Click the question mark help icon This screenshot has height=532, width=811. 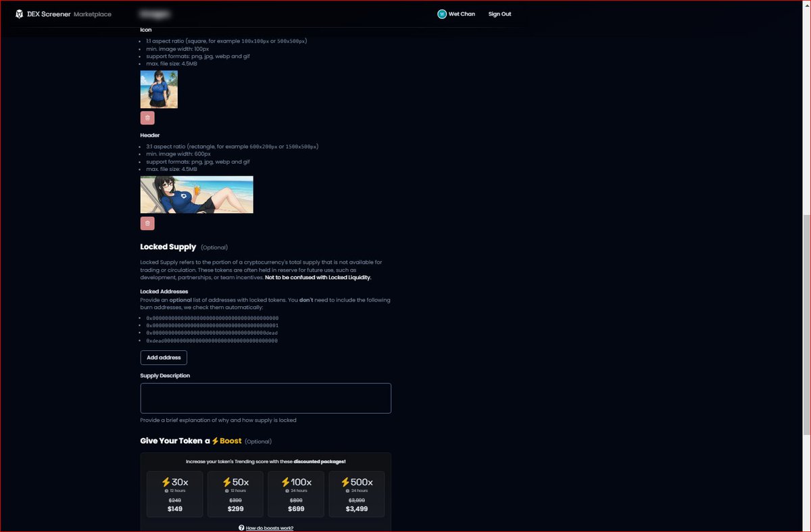tap(241, 528)
